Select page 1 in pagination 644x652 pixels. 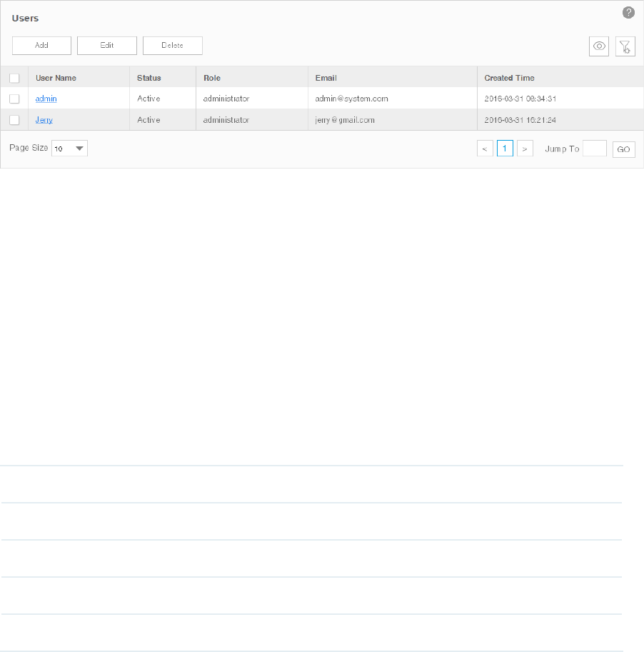505,149
